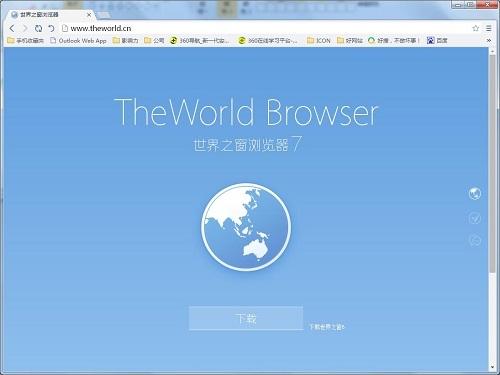
Task: Open the Baidu bookmark with paw icon
Action: (437, 40)
